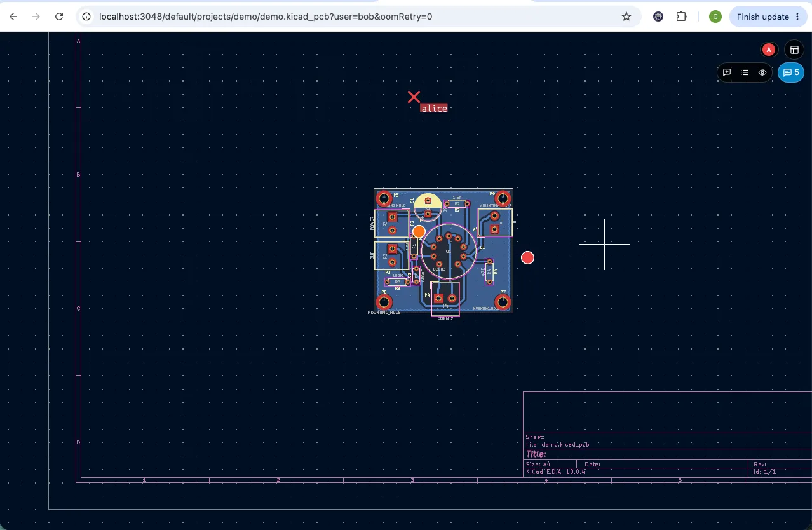Select the red comment marker beside the board

pyautogui.click(x=527, y=257)
